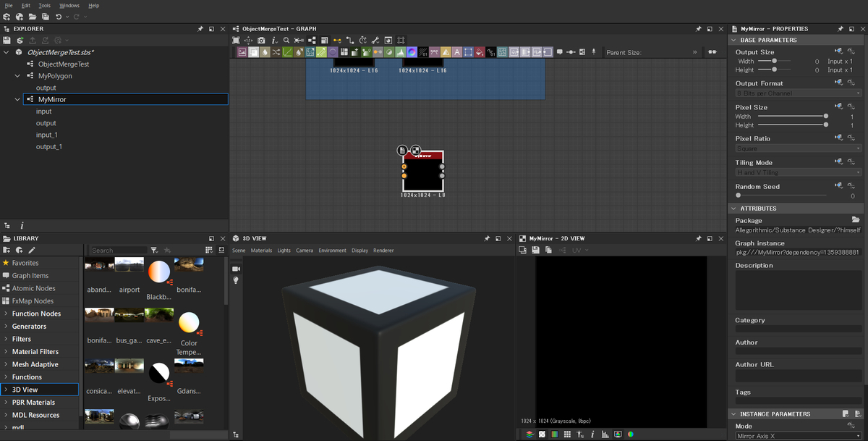Open the Environment menu in 3D View
868x441 pixels.
[332, 251]
